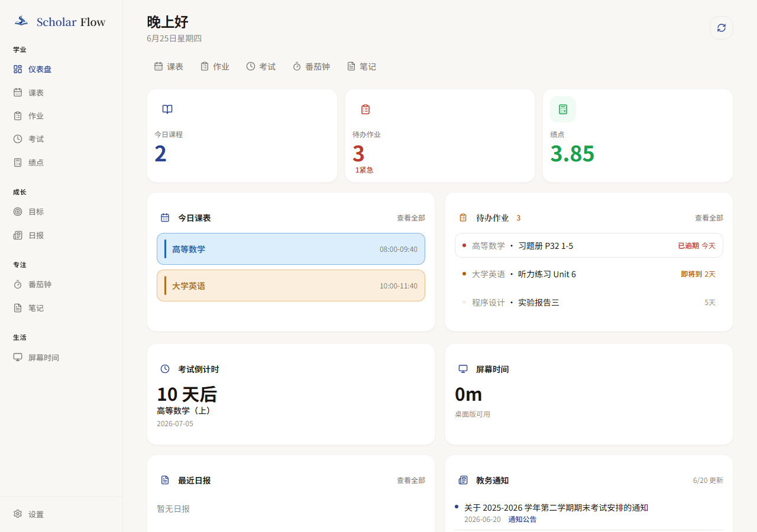Click the 6月25日星期四 date text
This screenshot has width=757, height=532.
click(174, 38)
